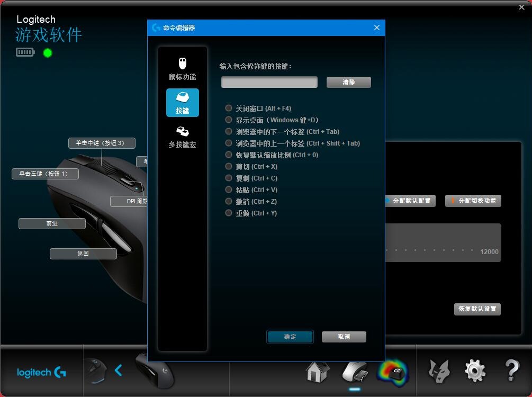Click the 清除 clear button
The height and width of the screenshot is (397, 532).
pos(349,82)
